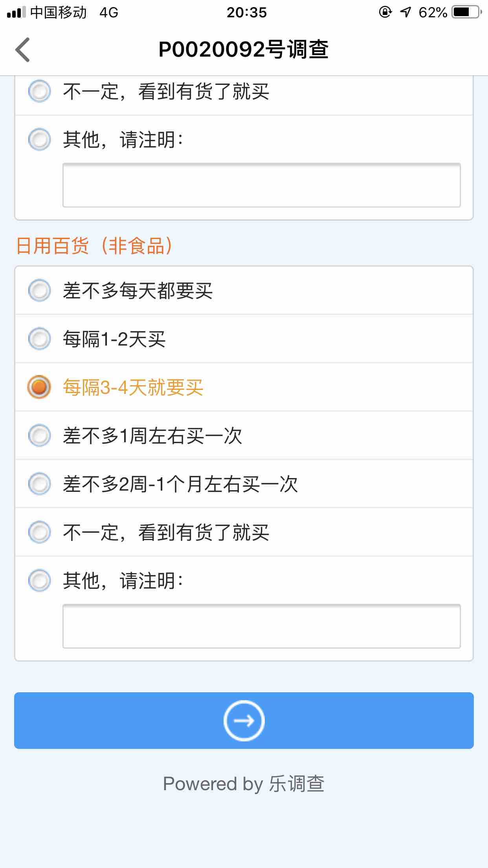Tap the P0020092号调查 page title

click(244, 50)
